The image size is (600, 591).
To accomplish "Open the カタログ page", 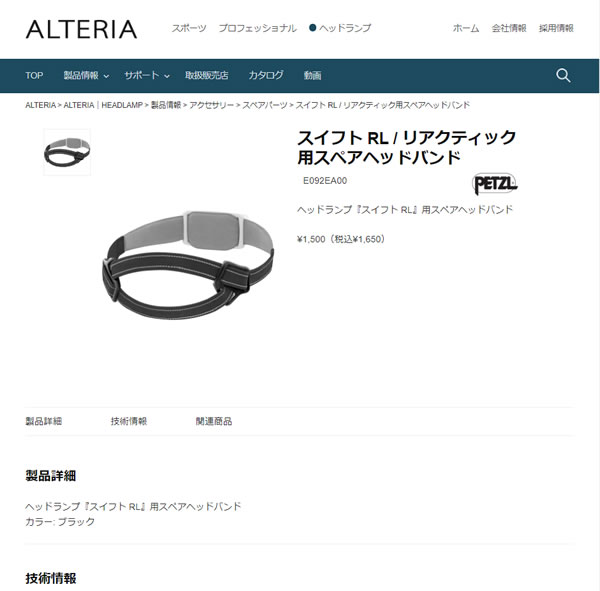I will tap(266, 75).
